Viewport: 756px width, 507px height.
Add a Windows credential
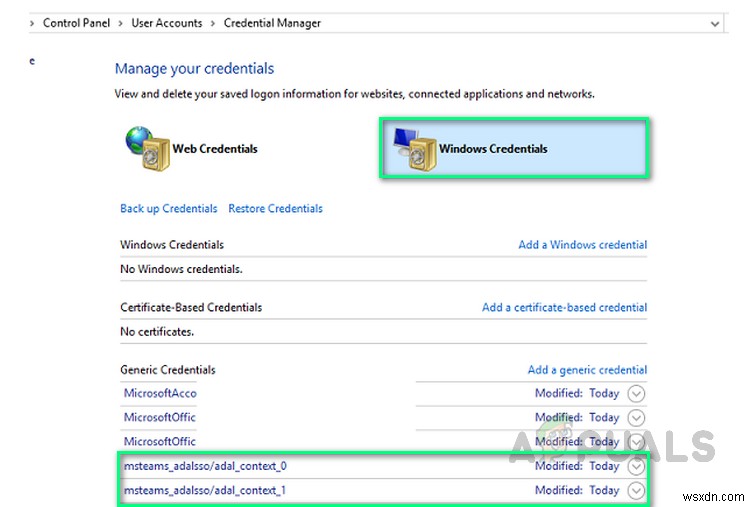pyautogui.click(x=582, y=245)
